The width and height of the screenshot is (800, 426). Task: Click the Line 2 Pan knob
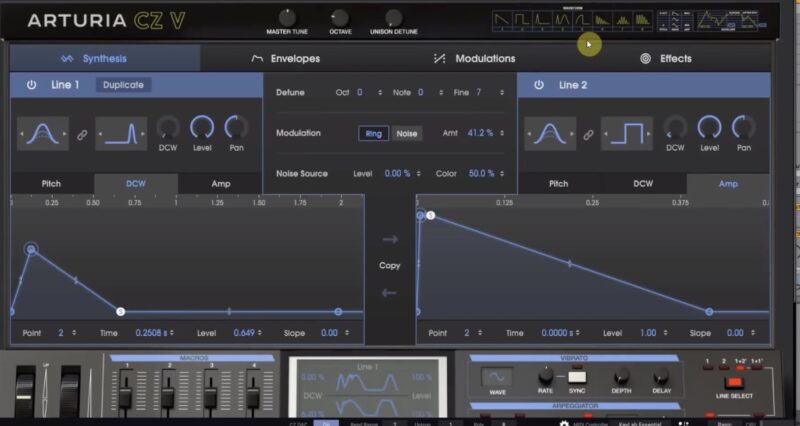point(743,128)
